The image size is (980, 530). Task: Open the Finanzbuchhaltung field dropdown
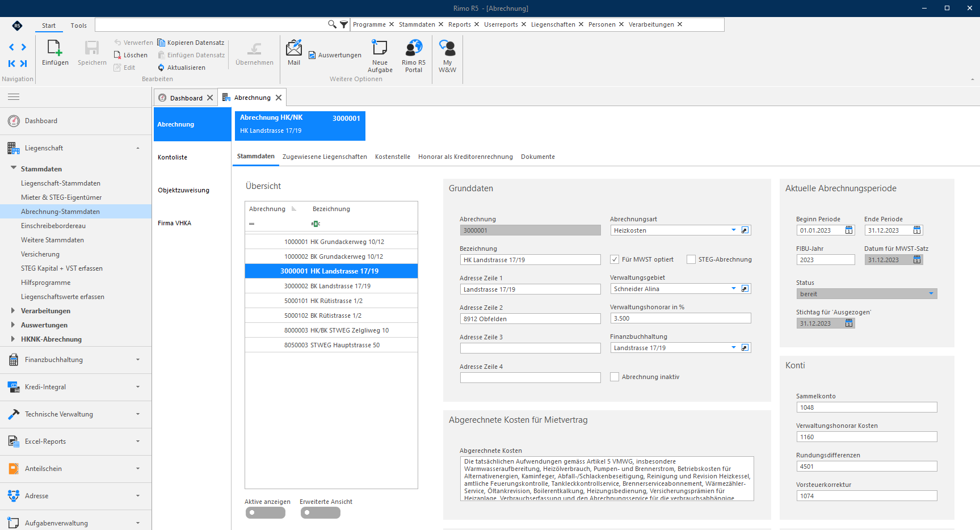click(734, 348)
